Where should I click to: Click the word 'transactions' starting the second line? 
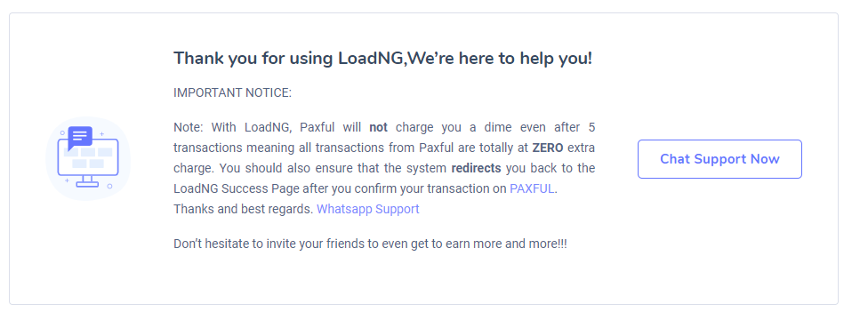[x=207, y=148]
